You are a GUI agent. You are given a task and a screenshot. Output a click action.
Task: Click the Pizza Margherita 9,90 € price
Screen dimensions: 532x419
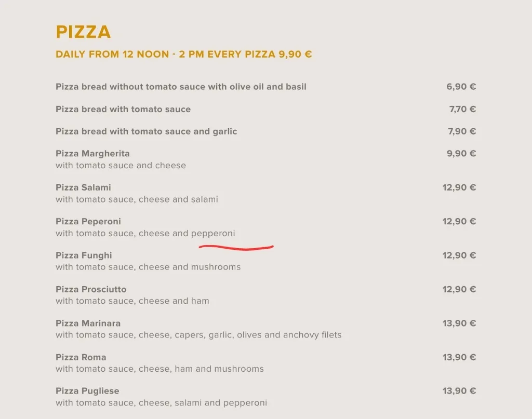pos(461,154)
